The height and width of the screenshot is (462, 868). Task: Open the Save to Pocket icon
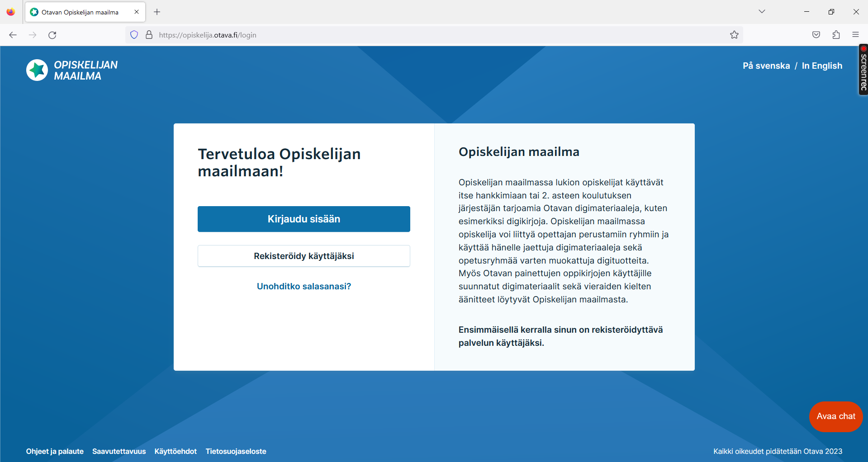coord(816,35)
